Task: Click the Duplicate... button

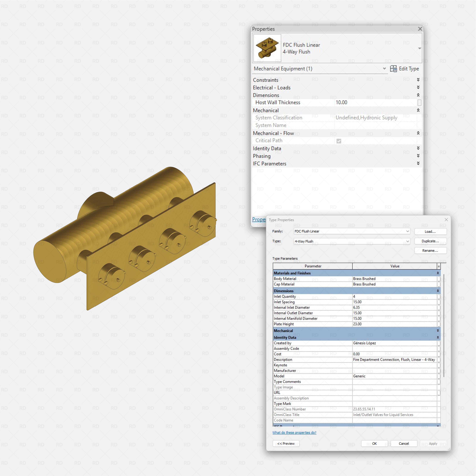Action: [x=430, y=241]
